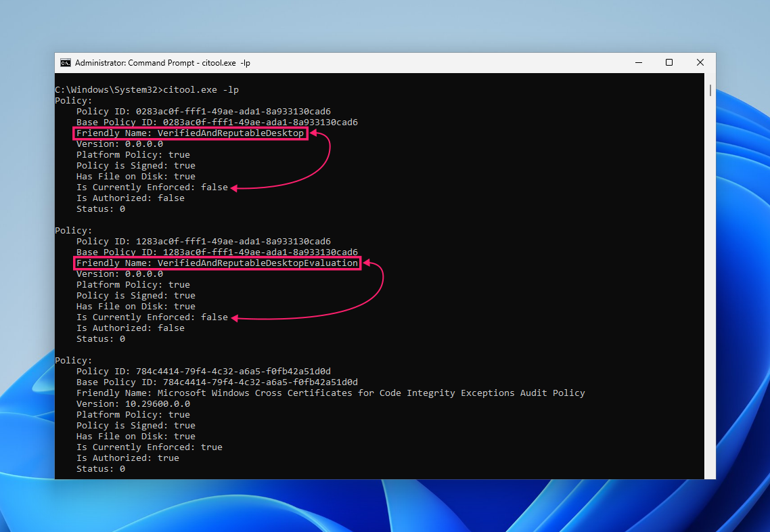The width and height of the screenshot is (770, 532).
Task: Select Base Policy ID 784c4414 line
Action: tap(217, 382)
